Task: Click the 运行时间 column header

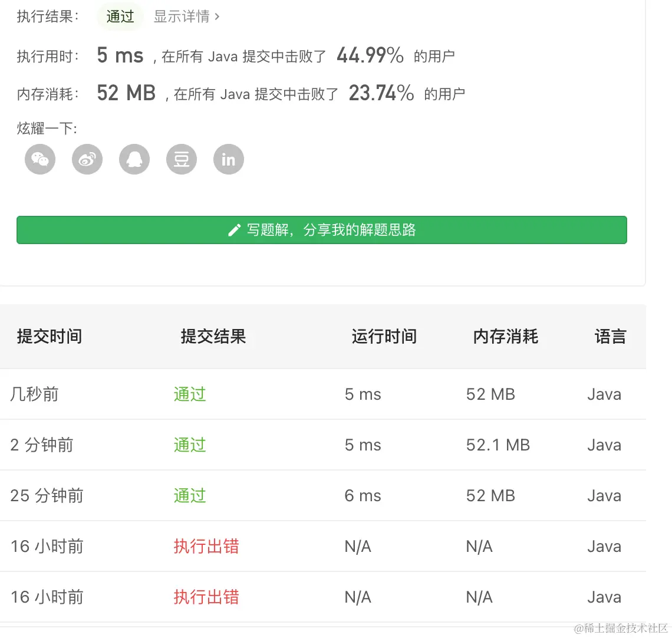Action: coord(384,336)
